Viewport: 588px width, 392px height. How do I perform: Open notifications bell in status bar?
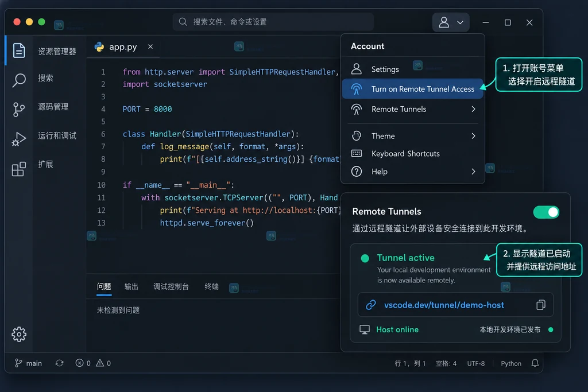coord(535,363)
